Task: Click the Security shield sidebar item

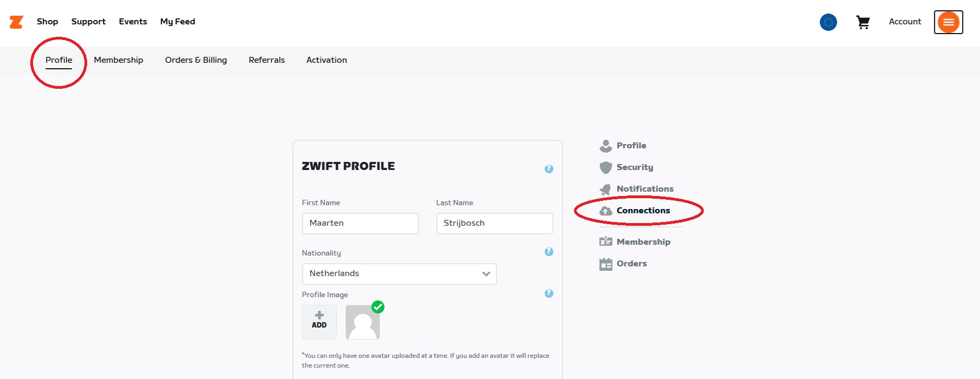Action: coord(626,167)
